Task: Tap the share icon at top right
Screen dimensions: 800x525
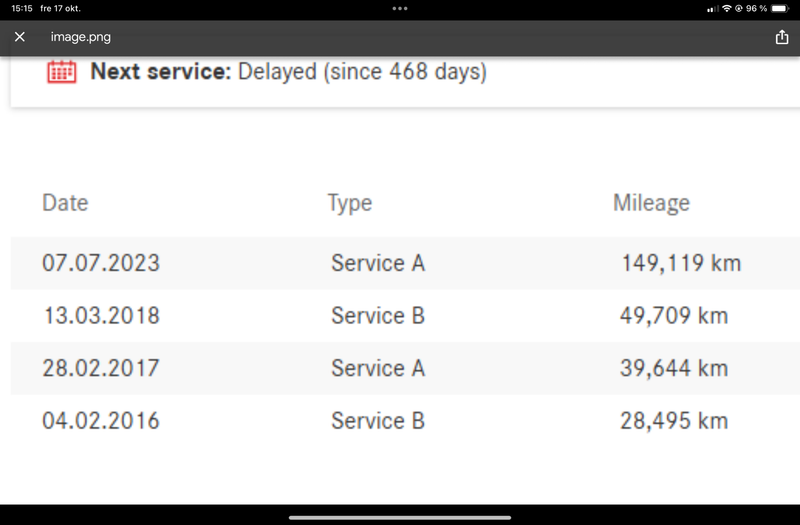Action: 781,37
